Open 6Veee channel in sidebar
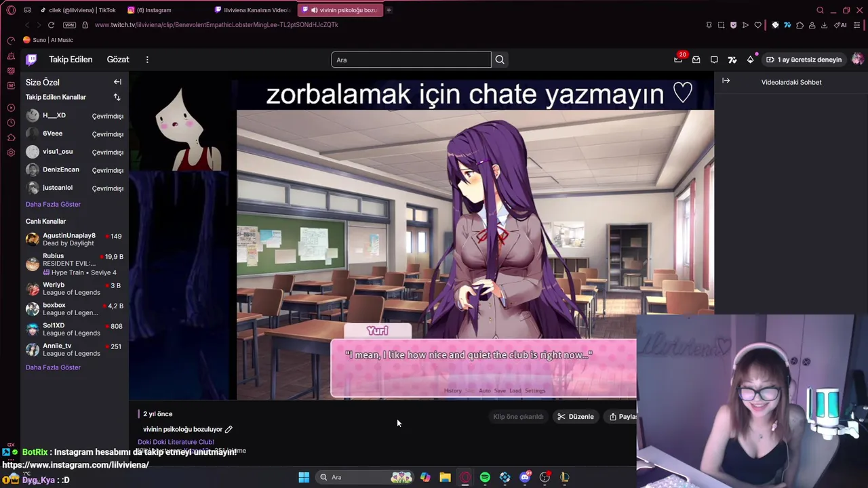This screenshot has height=488, width=868. coord(75,134)
